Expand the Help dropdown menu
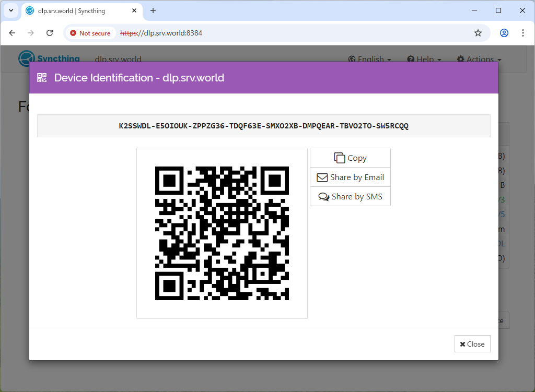The image size is (535, 392). pos(424,59)
